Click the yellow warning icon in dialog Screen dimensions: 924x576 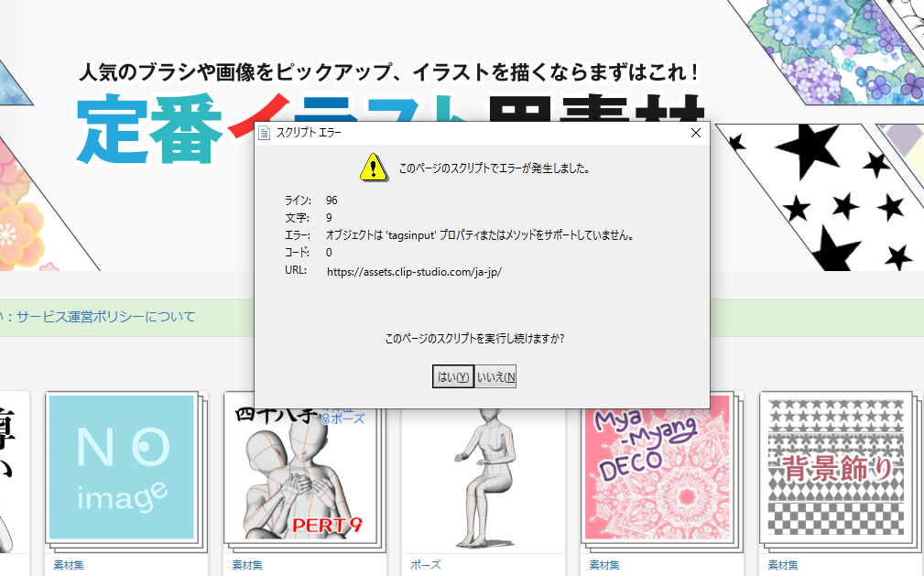point(374,168)
